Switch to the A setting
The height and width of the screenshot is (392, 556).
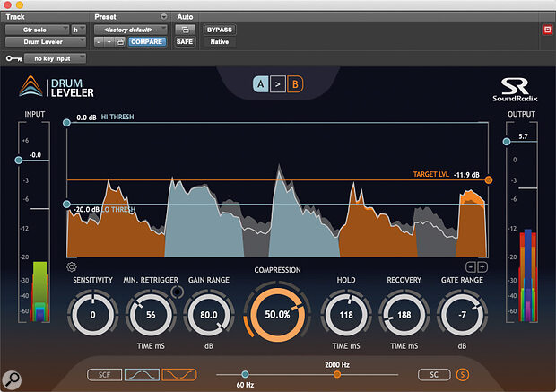pos(261,84)
